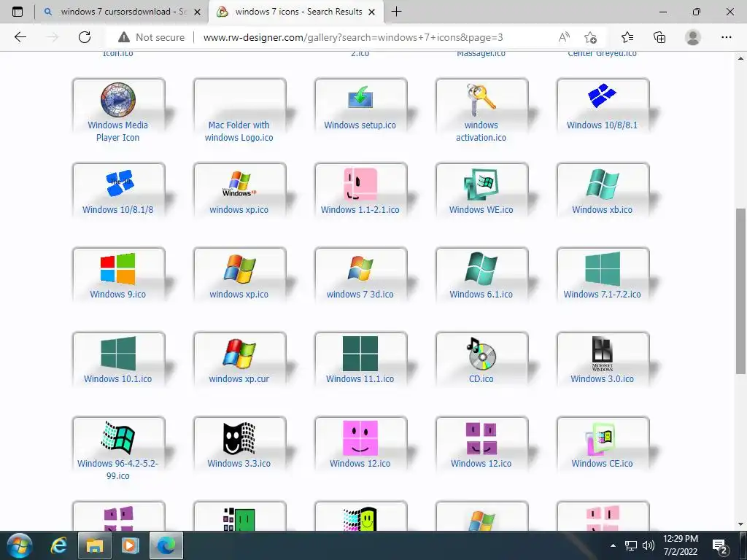This screenshot has width=747, height=560.
Task: Click the page vertical scrollbar thumb
Action: pos(740,290)
